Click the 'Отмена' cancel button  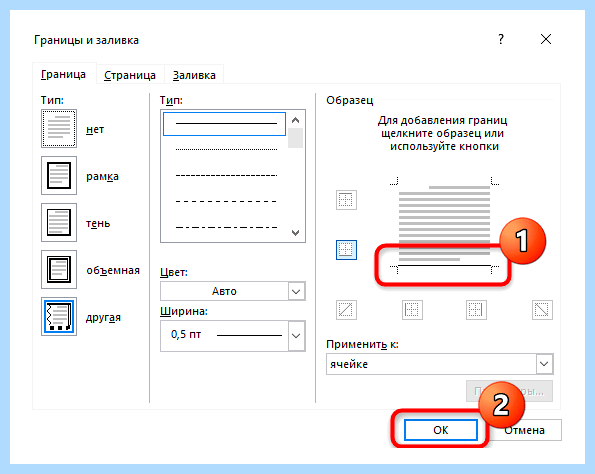point(525,430)
